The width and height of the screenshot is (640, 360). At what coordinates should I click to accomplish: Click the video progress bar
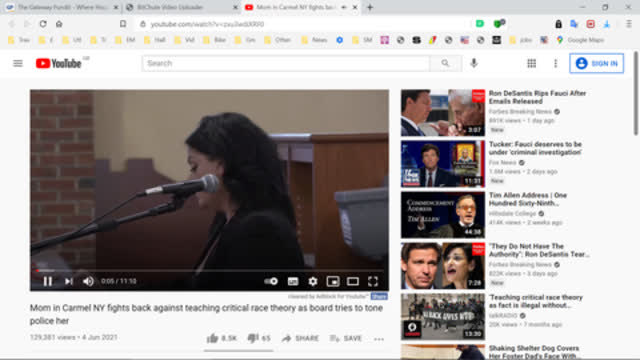[x=209, y=270]
